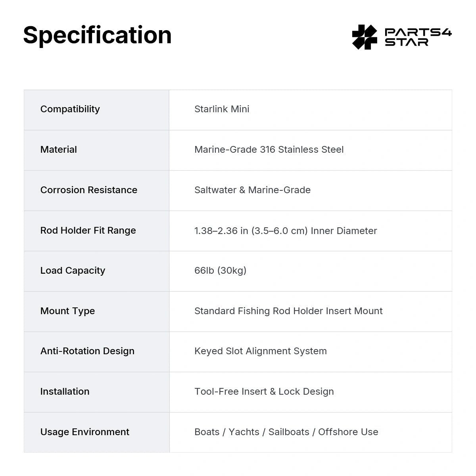This screenshot has width=476, height=476.
Task: Select the Corrosion Resistance label
Action: (89, 190)
